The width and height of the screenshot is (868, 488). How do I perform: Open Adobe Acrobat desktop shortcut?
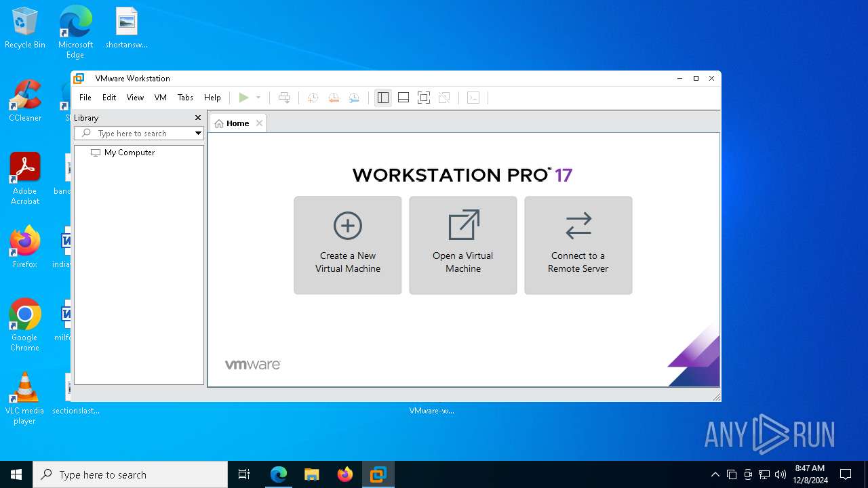coord(25,178)
